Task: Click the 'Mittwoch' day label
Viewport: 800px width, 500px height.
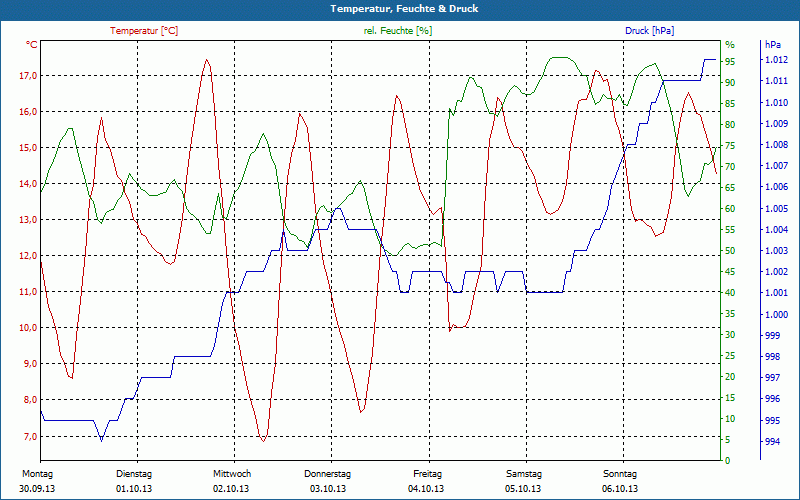Action: click(232, 474)
